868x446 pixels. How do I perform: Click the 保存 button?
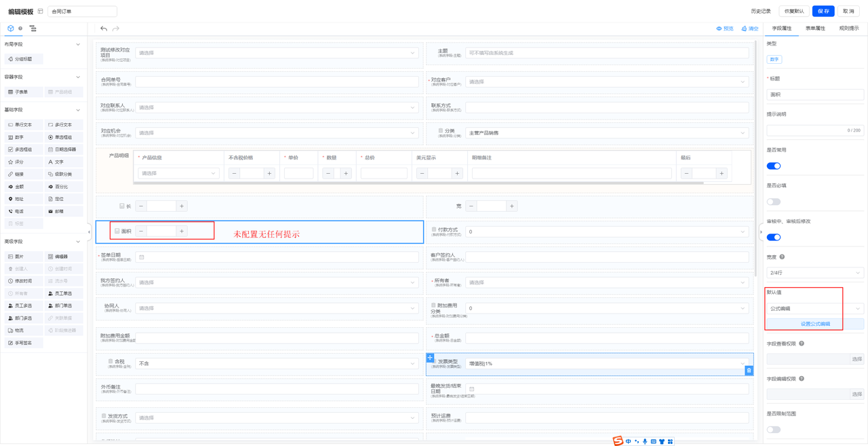[x=823, y=12]
